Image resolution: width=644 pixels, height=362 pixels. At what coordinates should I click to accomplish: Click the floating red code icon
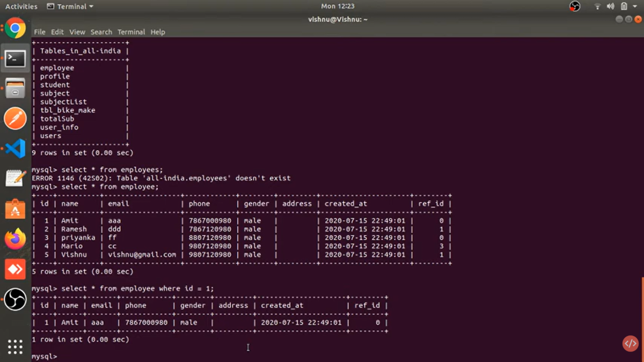pos(630,344)
